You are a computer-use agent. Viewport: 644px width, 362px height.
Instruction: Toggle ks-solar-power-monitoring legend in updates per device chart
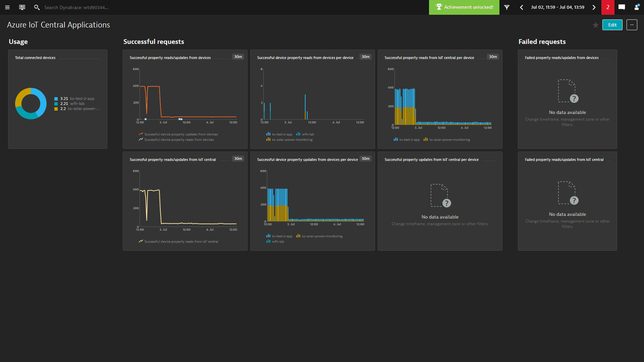click(319, 236)
